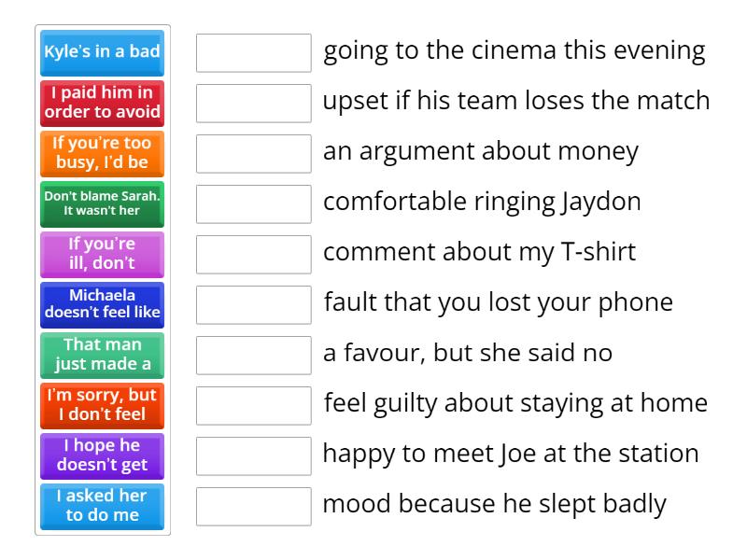Click the blank box beside "feel guilty about staying"
The height and width of the screenshot is (560, 747).
point(254,405)
